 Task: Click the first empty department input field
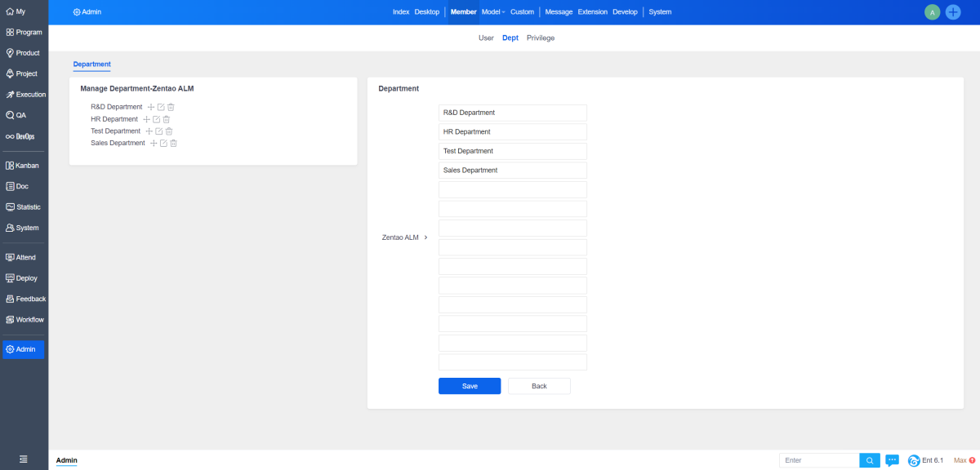(512, 189)
